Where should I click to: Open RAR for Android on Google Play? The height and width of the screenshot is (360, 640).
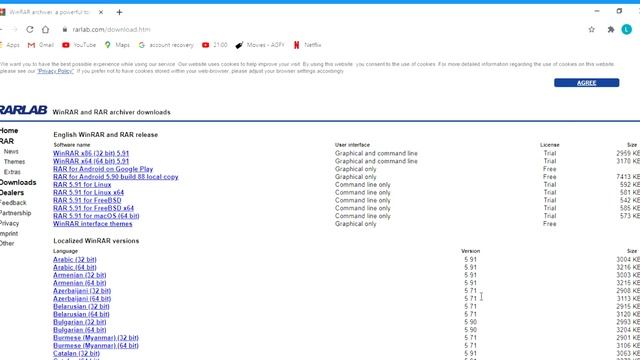[103, 169]
